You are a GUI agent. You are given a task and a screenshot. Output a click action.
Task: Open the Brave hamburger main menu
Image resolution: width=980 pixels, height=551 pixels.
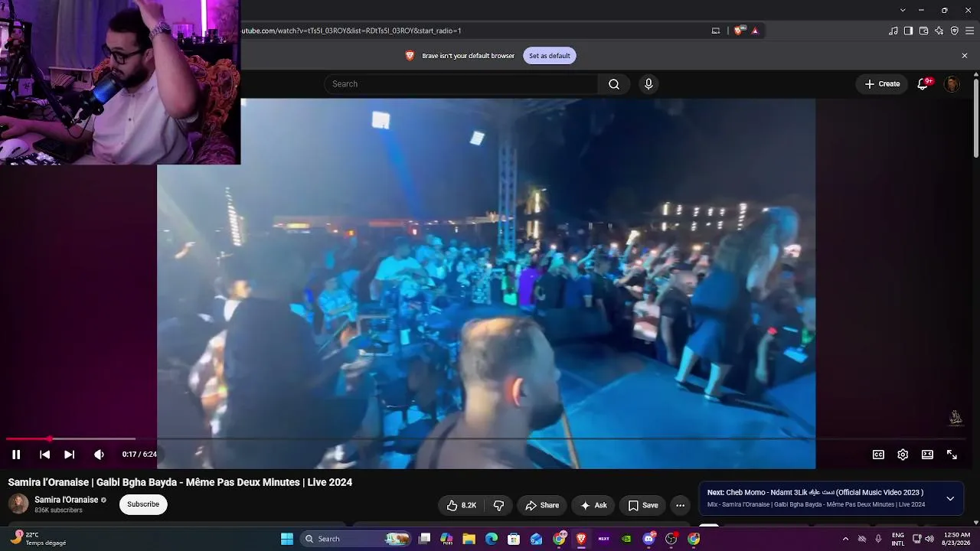pyautogui.click(x=970, y=31)
